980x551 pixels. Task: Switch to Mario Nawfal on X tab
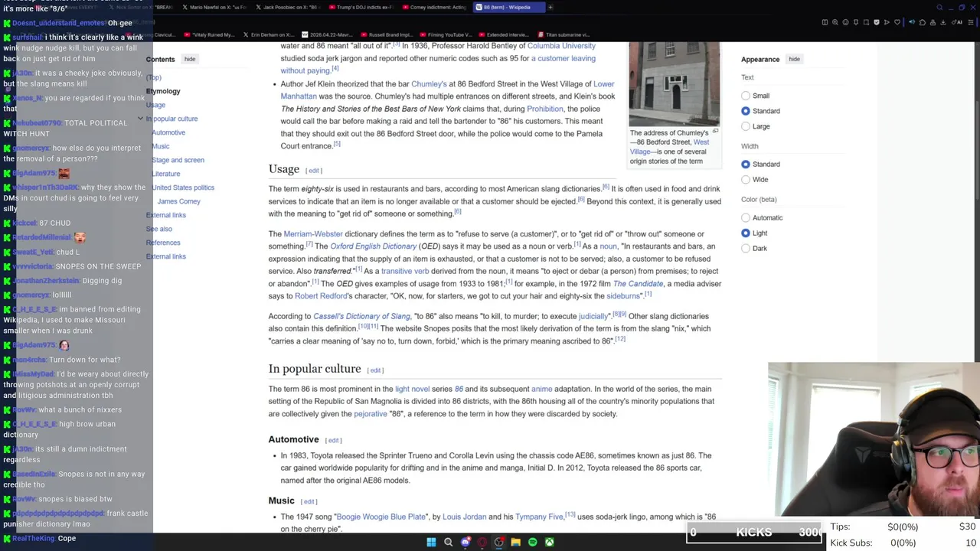[214, 7]
